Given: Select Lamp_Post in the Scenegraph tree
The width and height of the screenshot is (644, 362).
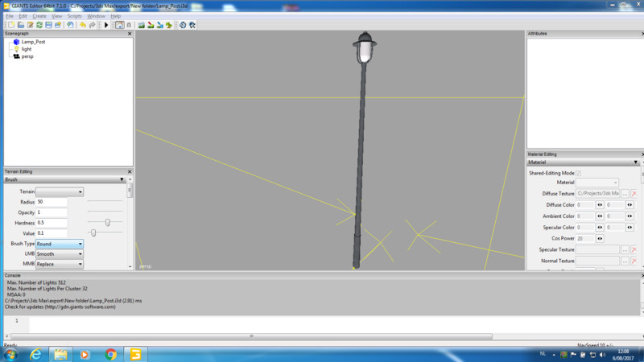Looking at the screenshot, I should point(33,41).
